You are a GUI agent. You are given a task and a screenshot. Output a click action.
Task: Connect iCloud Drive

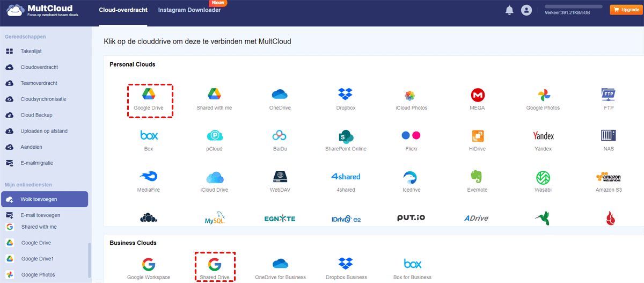click(x=214, y=182)
